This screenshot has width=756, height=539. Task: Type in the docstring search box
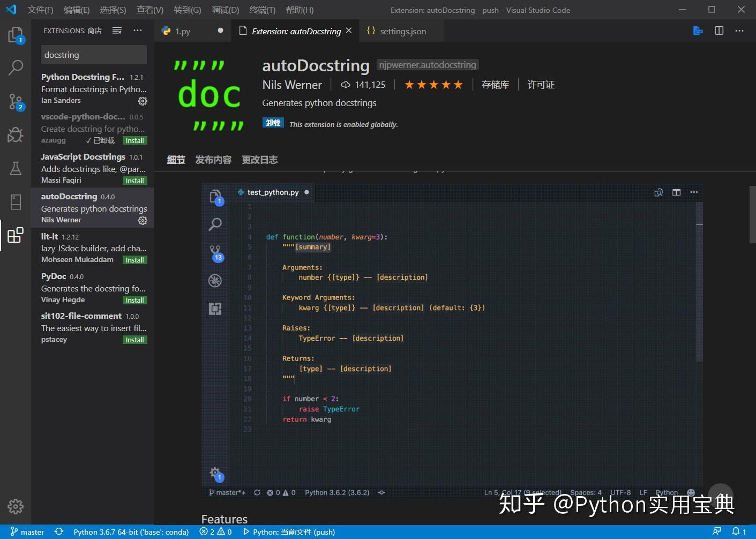coord(93,55)
